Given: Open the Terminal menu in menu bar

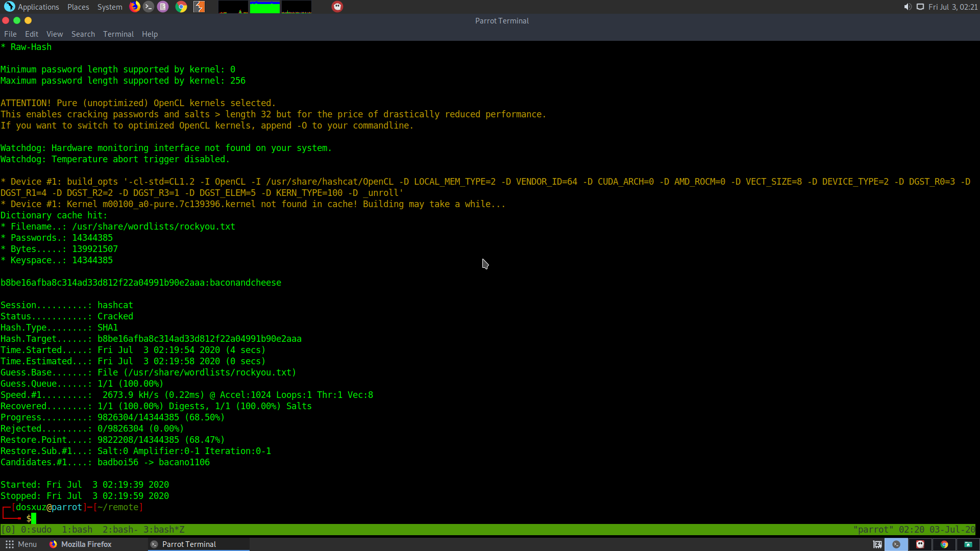Looking at the screenshot, I should coord(118,34).
